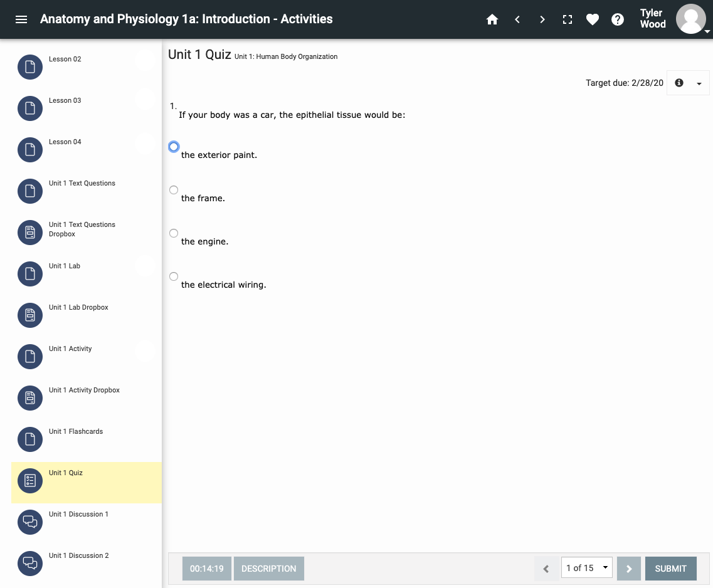Select the answer 'the electrical wiring'

click(x=174, y=276)
